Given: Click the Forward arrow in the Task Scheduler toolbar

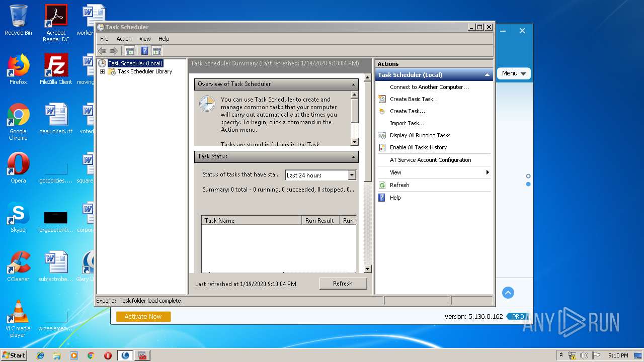Looking at the screenshot, I should pyautogui.click(x=114, y=51).
